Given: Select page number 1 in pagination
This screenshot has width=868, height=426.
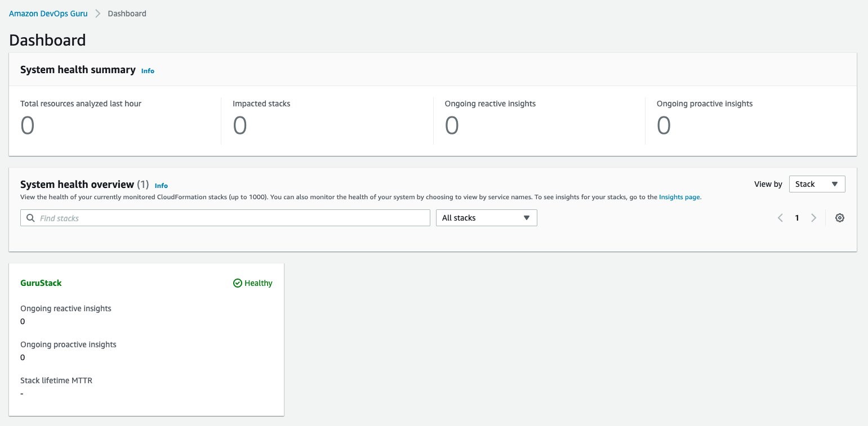Looking at the screenshot, I should 796,218.
